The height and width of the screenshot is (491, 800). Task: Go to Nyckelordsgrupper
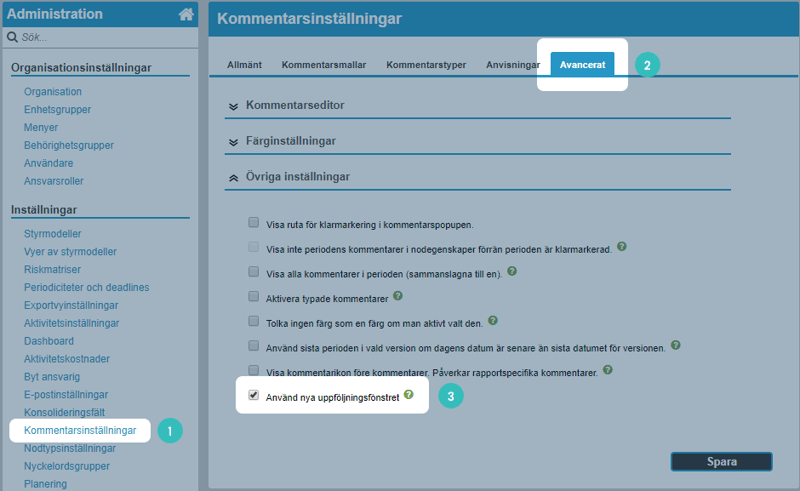pyautogui.click(x=67, y=466)
